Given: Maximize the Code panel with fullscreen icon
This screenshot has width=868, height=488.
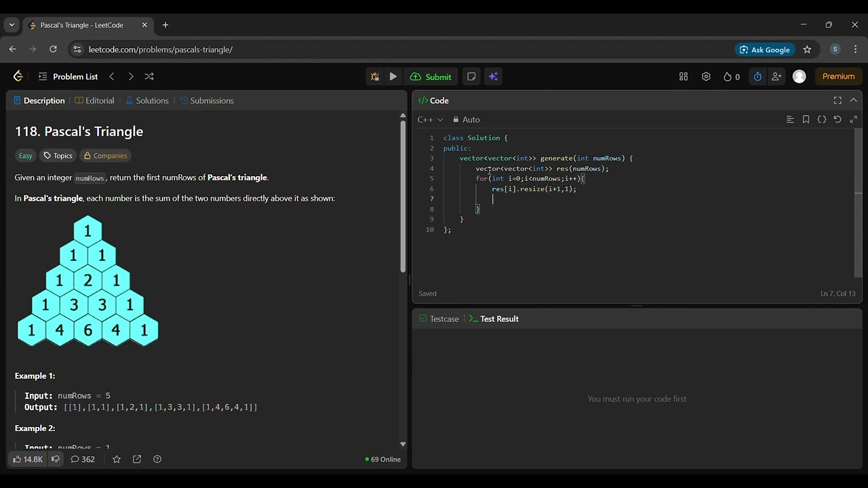Looking at the screenshot, I should pyautogui.click(x=837, y=100).
